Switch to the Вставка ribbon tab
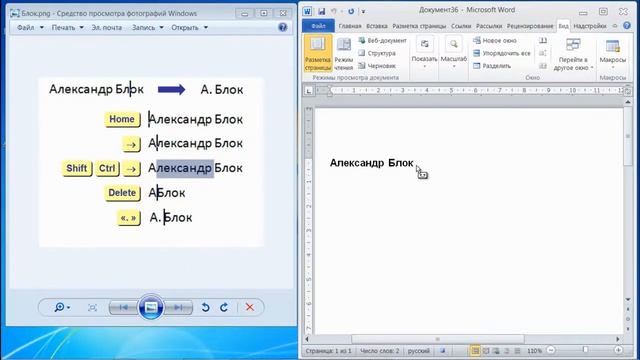This screenshot has height=360, width=640. coord(377,26)
